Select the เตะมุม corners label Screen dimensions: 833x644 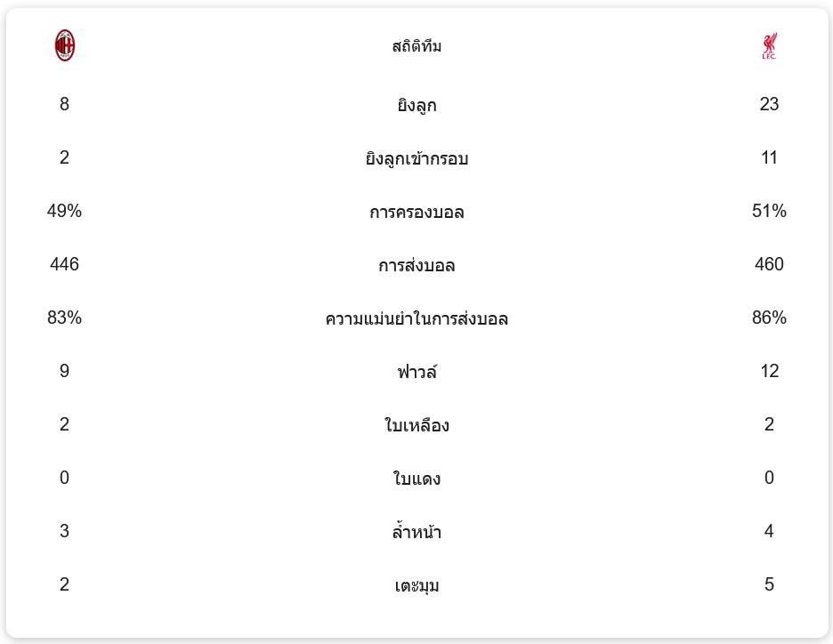[416, 586]
